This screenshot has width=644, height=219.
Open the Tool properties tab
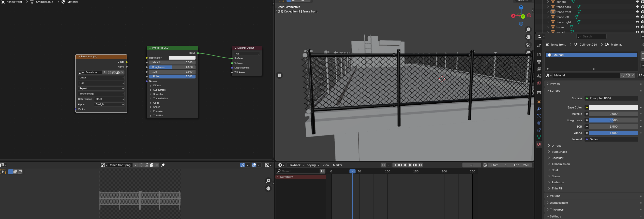point(539,46)
